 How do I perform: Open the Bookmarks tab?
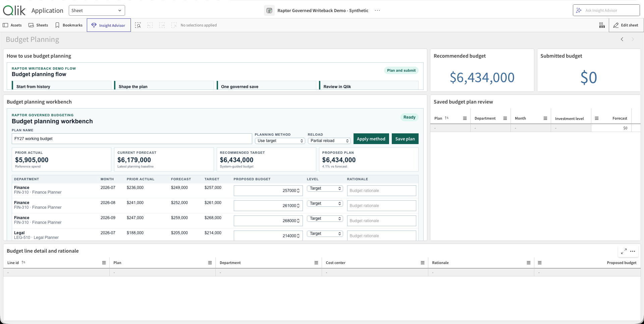69,25
